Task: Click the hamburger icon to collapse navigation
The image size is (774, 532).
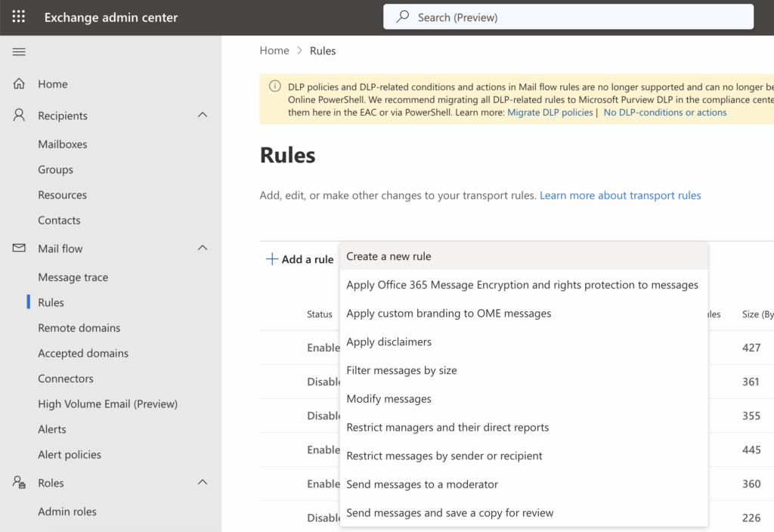Action: [x=19, y=51]
